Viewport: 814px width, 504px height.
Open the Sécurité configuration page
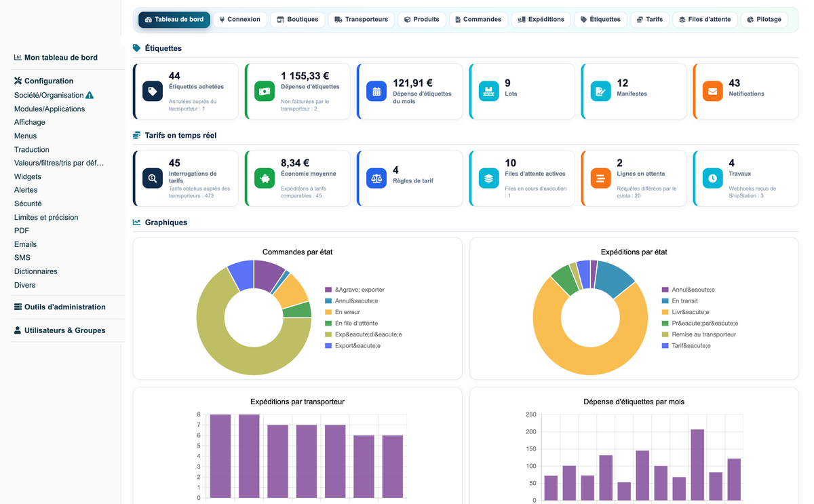tap(28, 203)
